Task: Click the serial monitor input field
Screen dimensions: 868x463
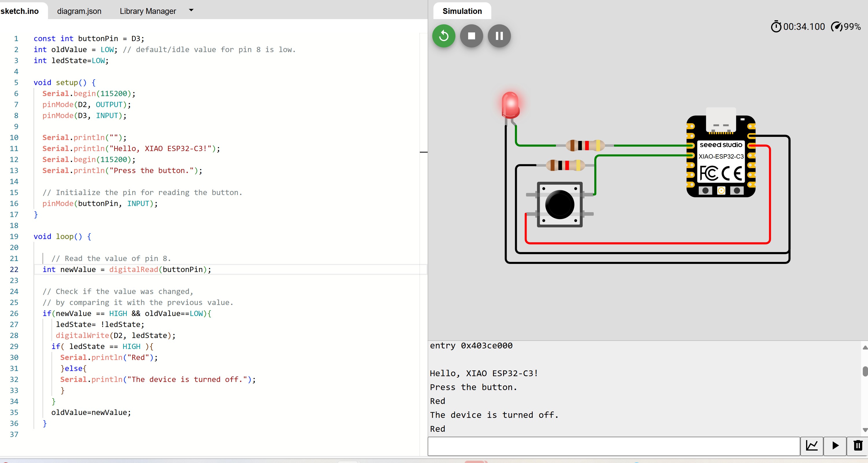Action: tap(613, 446)
